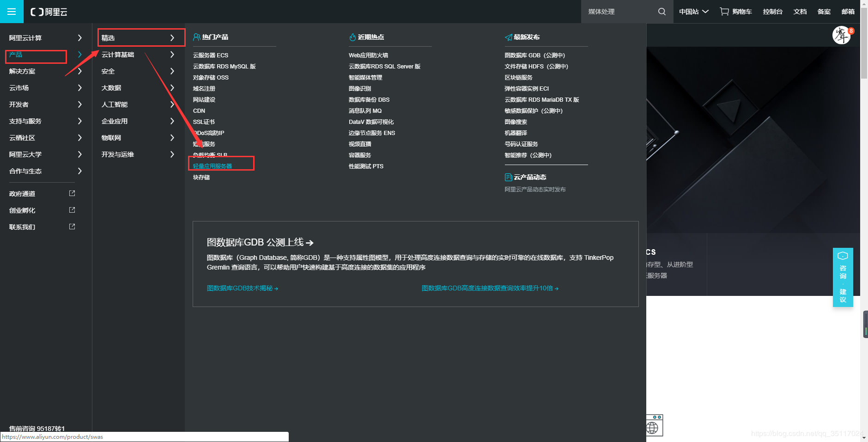Click the Aliyun logo in the header

tap(48, 12)
